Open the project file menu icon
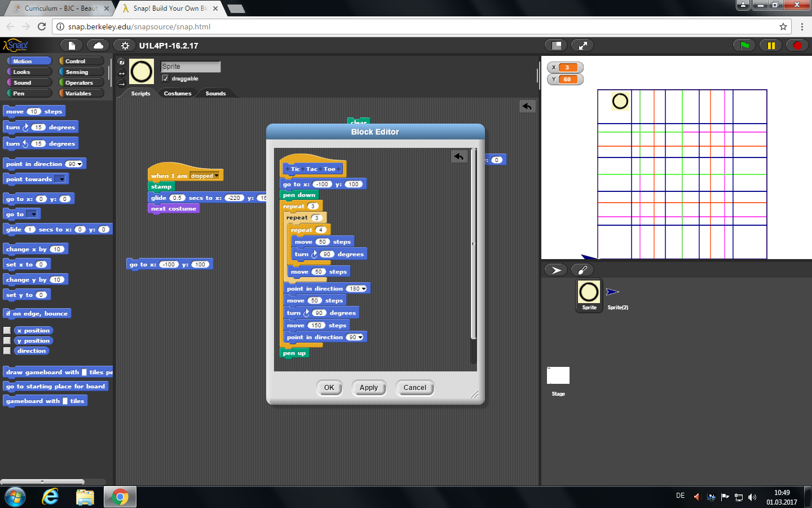This screenshot has height=508, width=812. tap(72, 46)
